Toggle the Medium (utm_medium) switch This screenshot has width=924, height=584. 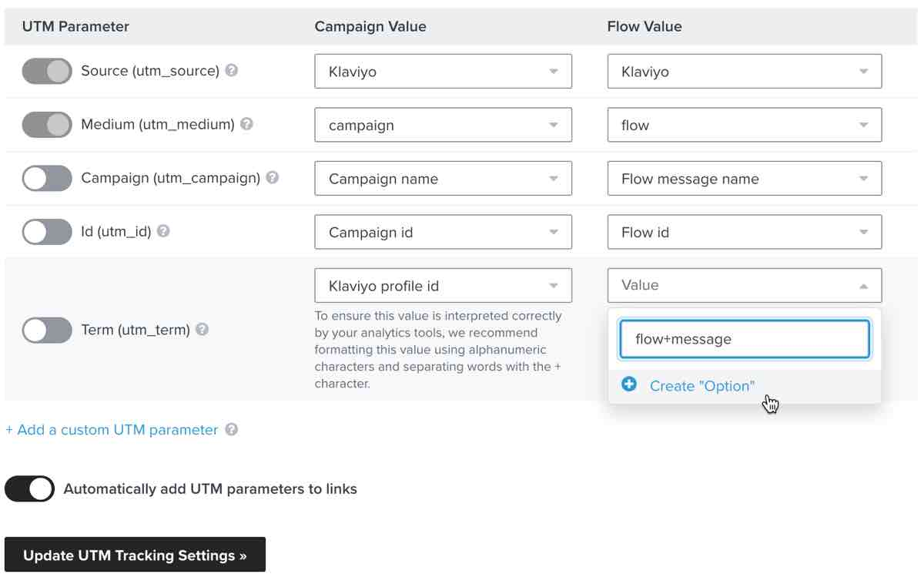[46, 124]
